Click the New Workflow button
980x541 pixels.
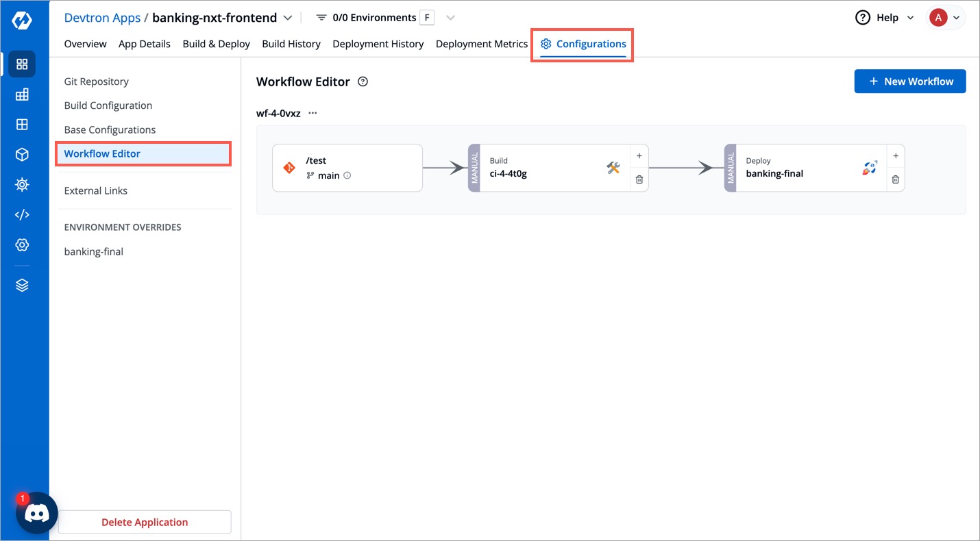click(x=909, y=81)
